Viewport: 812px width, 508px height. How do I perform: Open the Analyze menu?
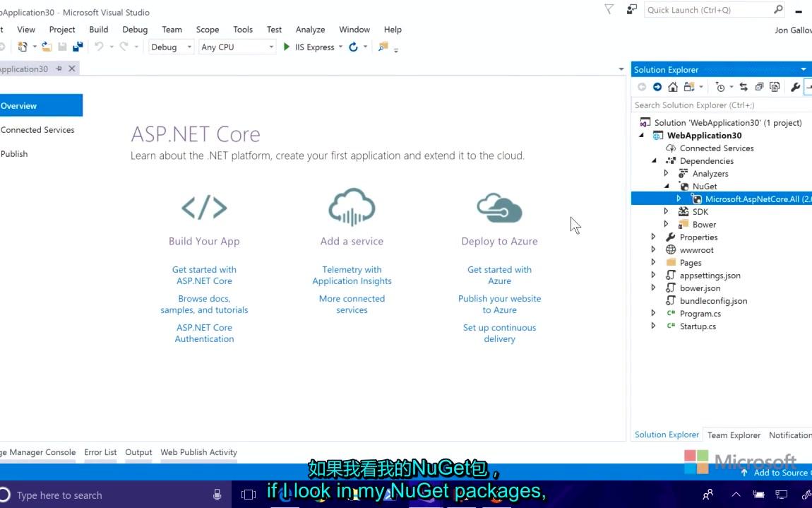tap(310, 29)
